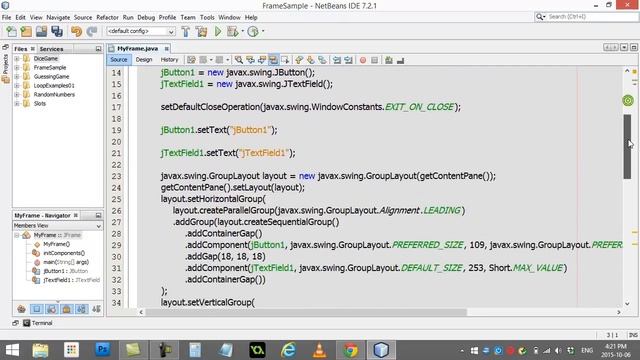The image size is (640, 360).
Task: Click the vertical scrollbar thumb in editor
Action: 627,147
